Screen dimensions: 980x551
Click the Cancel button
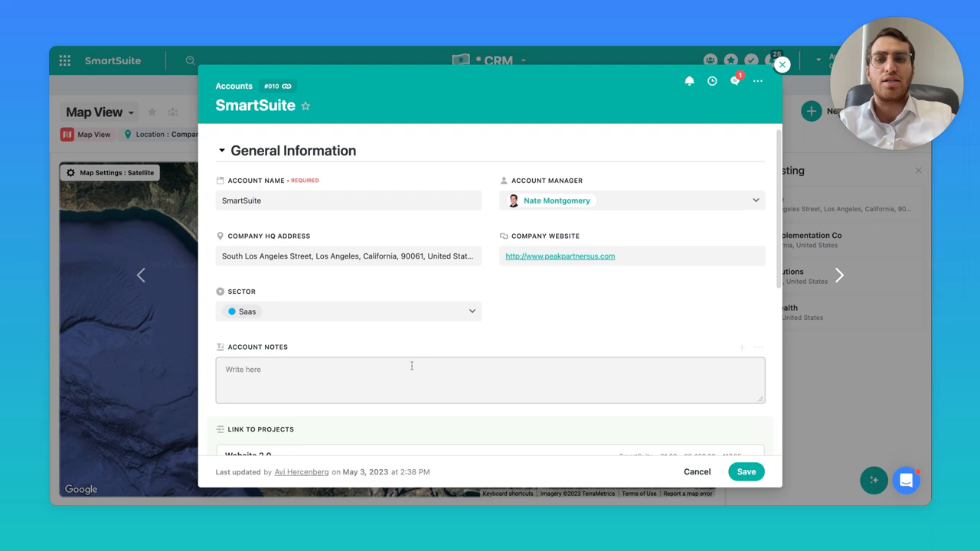pyautogui.click(x=697, y=472)
